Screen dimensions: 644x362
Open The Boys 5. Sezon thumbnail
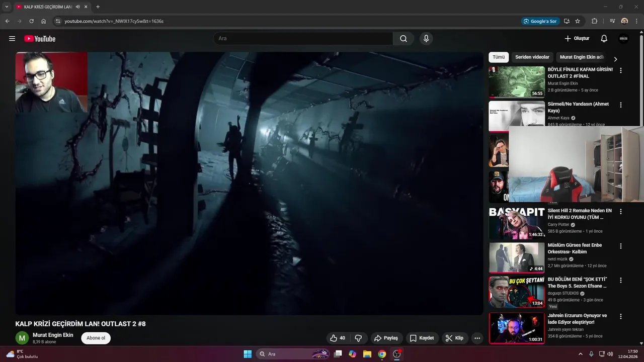click(x=517, y=292)
